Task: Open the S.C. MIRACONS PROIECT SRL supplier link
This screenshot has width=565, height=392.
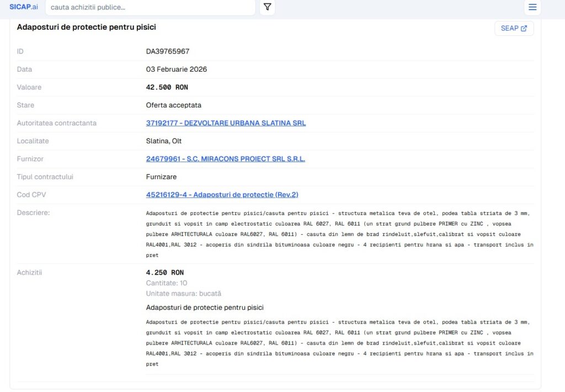Action: [225, 159]
